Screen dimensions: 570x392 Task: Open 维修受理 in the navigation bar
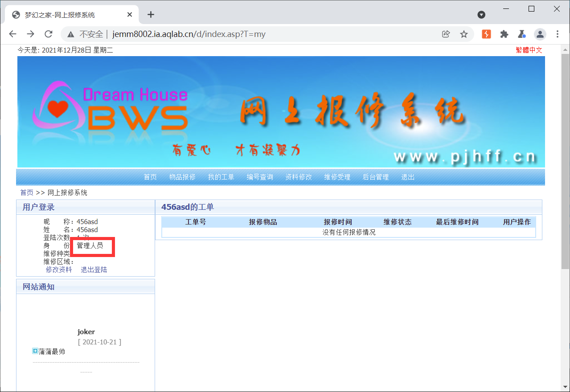tap(337, 177)
